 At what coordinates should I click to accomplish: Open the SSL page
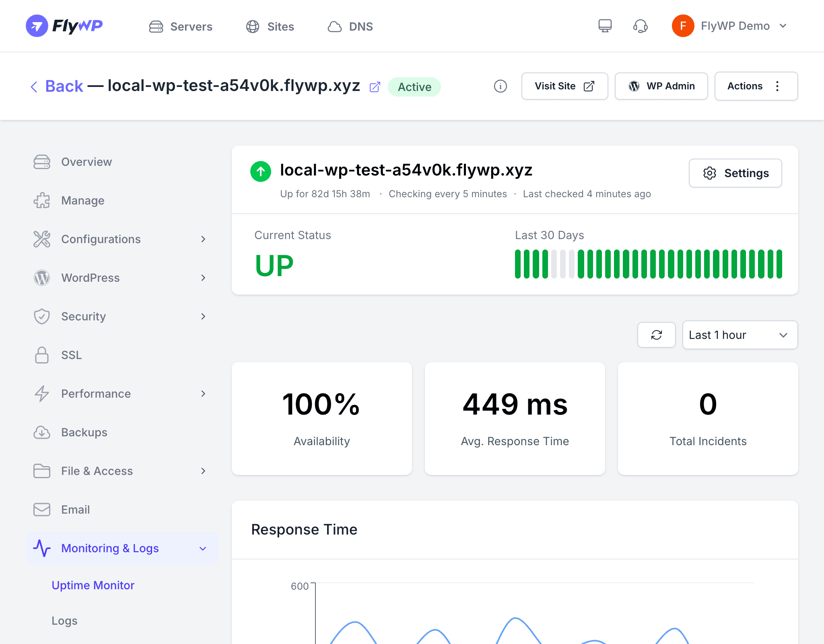122,355
